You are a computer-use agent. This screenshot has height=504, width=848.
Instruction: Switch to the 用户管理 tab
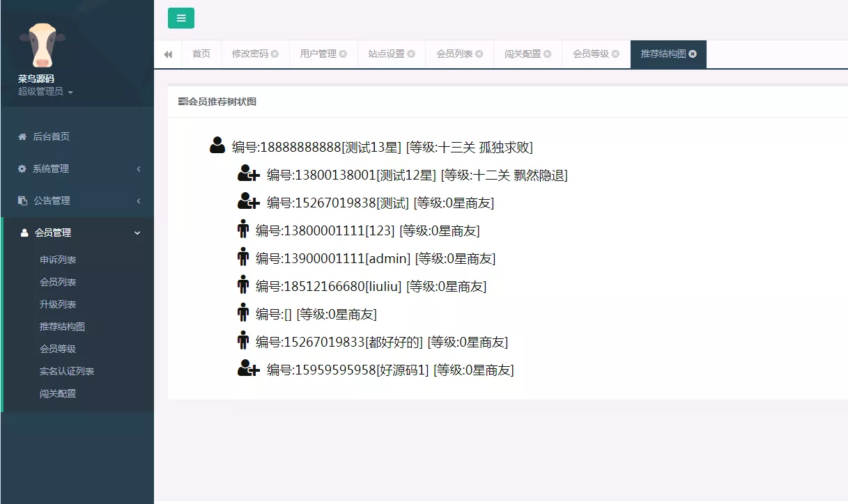(318, 54)
